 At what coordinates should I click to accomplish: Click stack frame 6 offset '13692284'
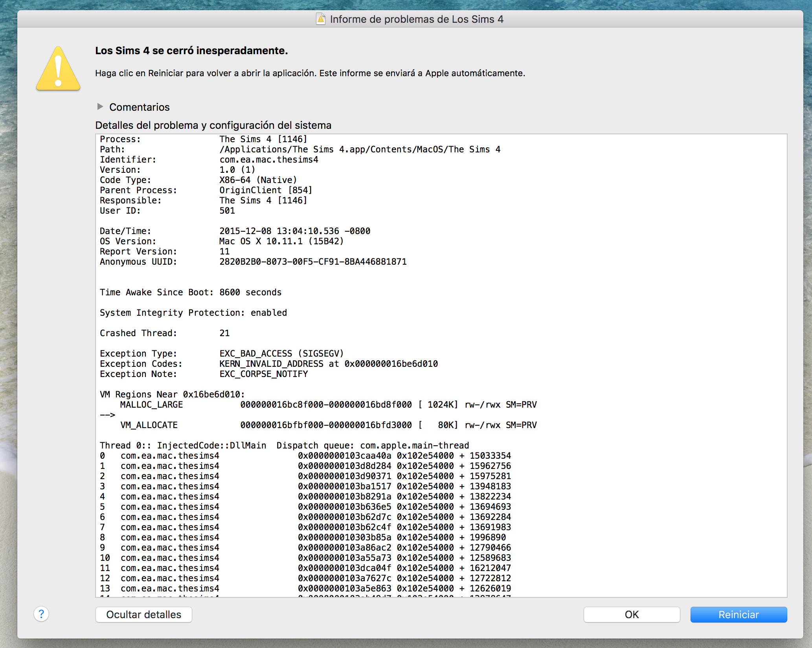pos(491,517)
